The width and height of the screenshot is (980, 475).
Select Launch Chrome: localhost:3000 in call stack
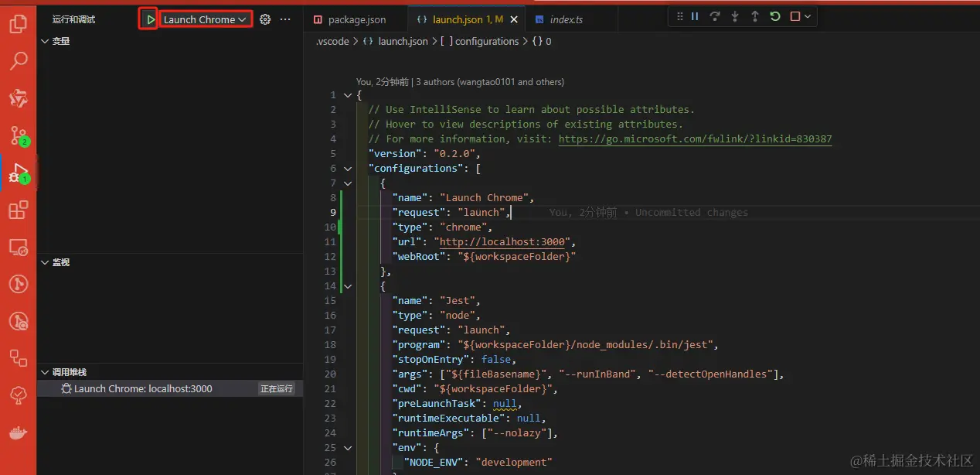click(x=143, y=388)
